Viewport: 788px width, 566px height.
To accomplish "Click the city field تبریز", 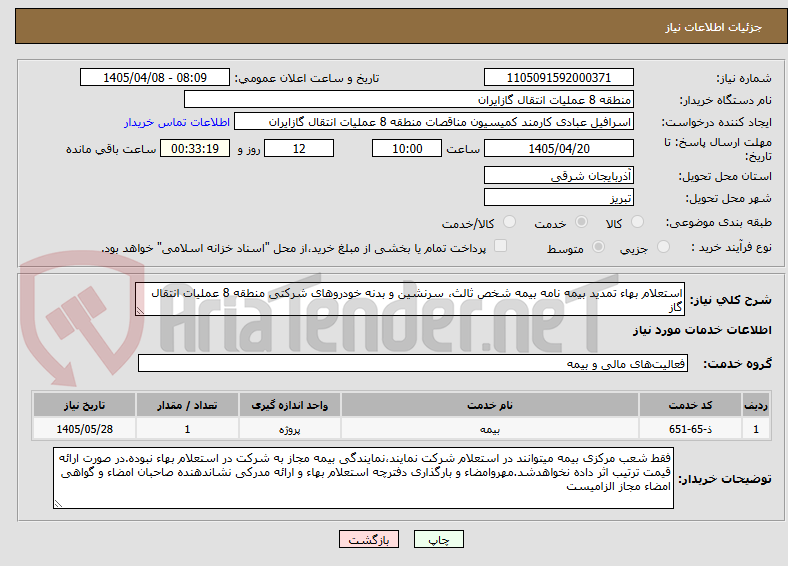I will tap(558, 198).
